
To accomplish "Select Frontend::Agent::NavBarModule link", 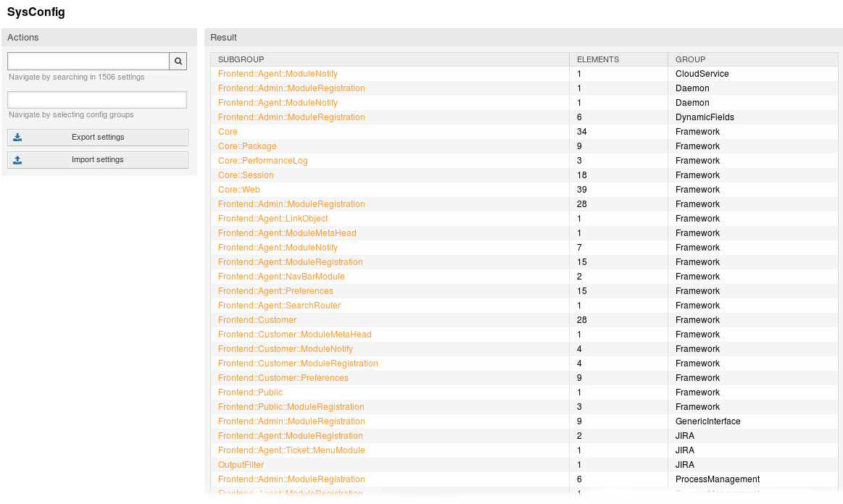I will [x=281, y=277].
